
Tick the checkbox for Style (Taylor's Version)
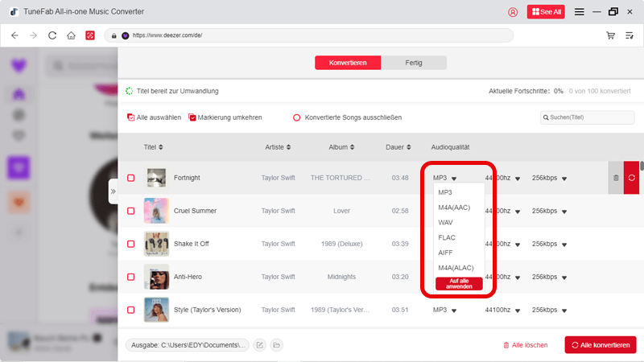(130, 310)
